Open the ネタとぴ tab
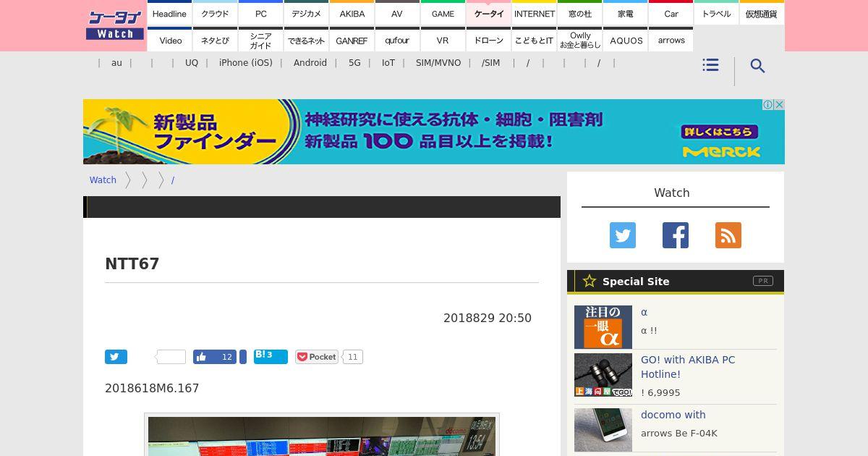Viewport: 868px width, 456px height. 215,41
